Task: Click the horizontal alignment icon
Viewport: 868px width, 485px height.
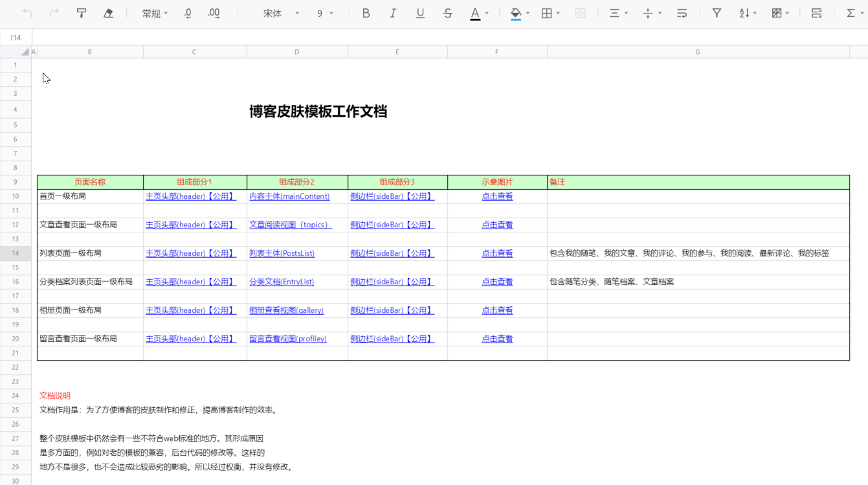Action: point(615,13)
